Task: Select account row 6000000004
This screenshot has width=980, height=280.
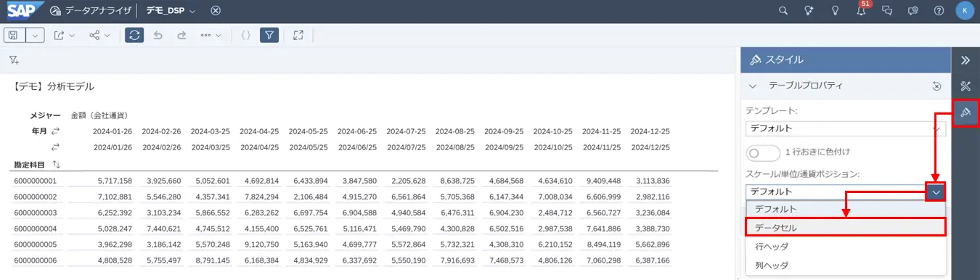Action: click(35, 228)
